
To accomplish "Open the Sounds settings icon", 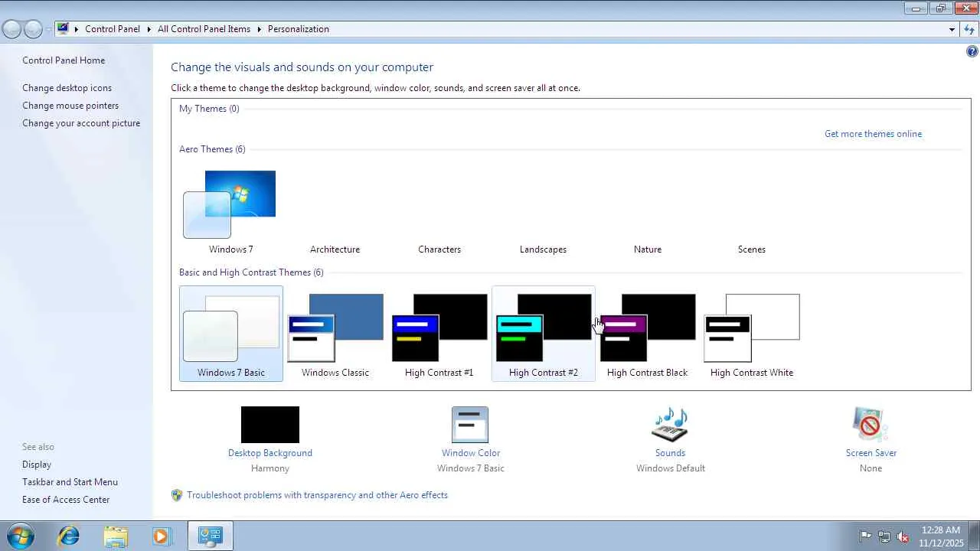I will [670, 425].
